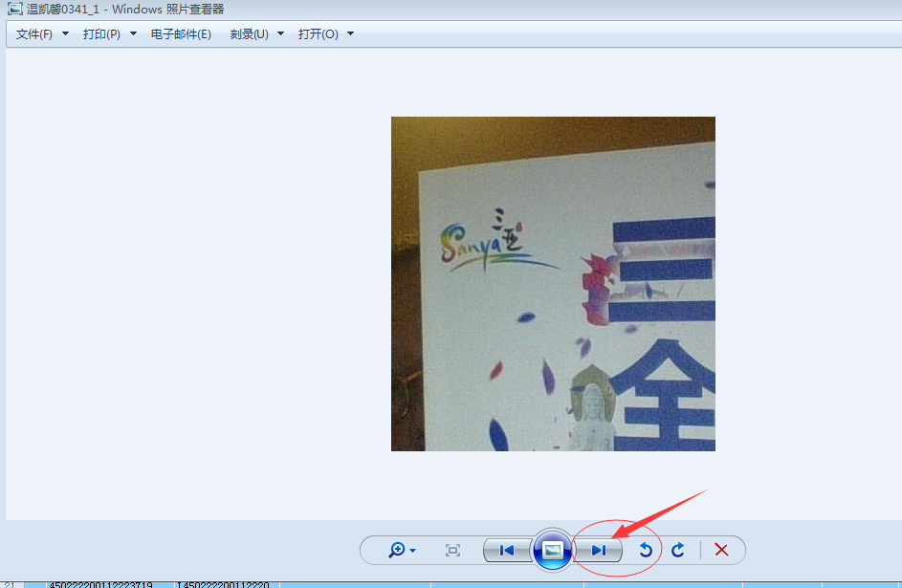Click the actual size fit button
902x588 pixels.
tap(452, 550)
